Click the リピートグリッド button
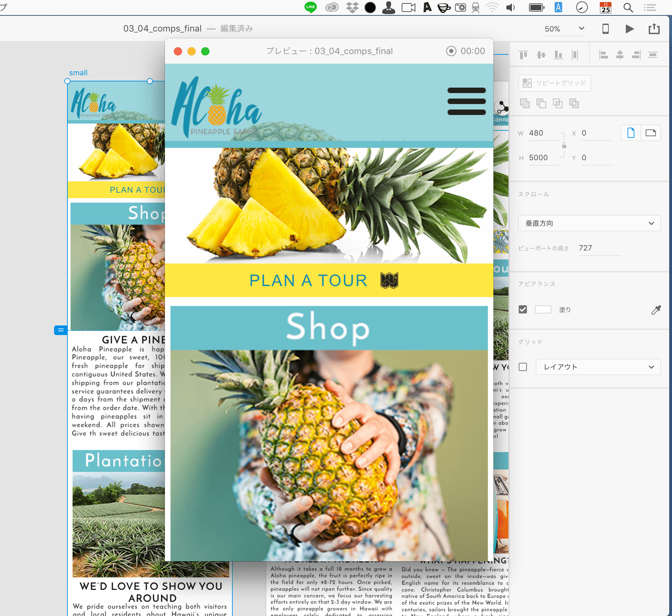 [554, 83]
